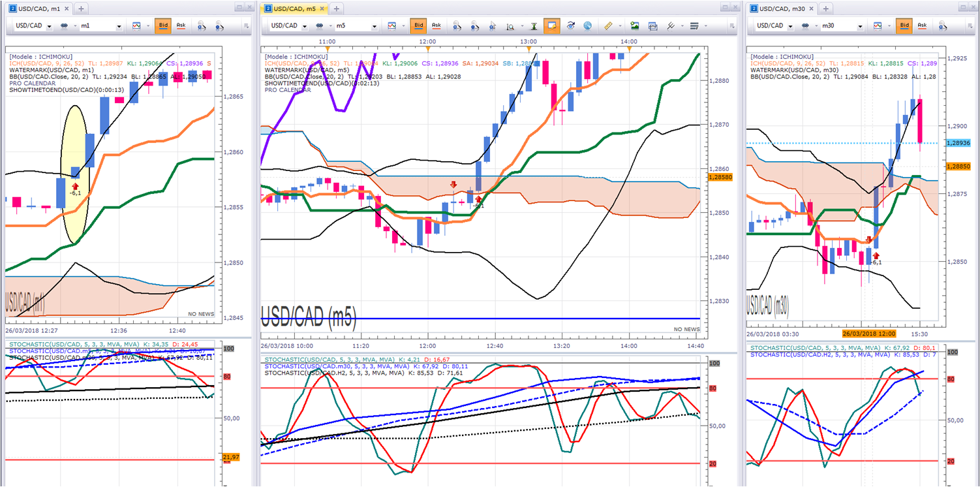Click the 21,97 orange stochastic value label in m1
The height and width of the screenshot is (487, 980).
(231, 457)
